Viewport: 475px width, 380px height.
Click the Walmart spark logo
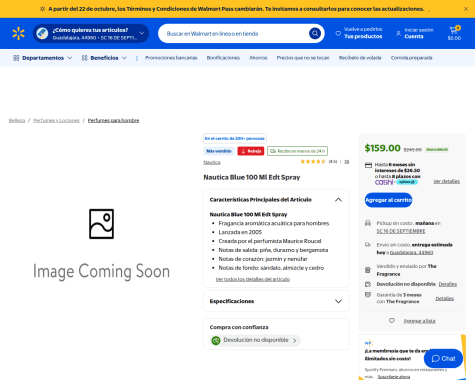point(19,34)
